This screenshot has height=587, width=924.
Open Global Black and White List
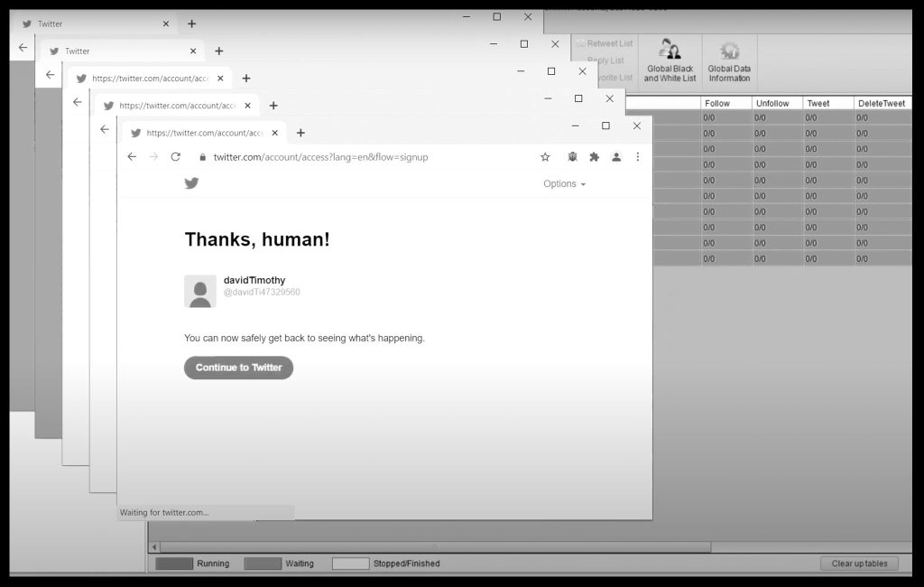pos(670,61)
